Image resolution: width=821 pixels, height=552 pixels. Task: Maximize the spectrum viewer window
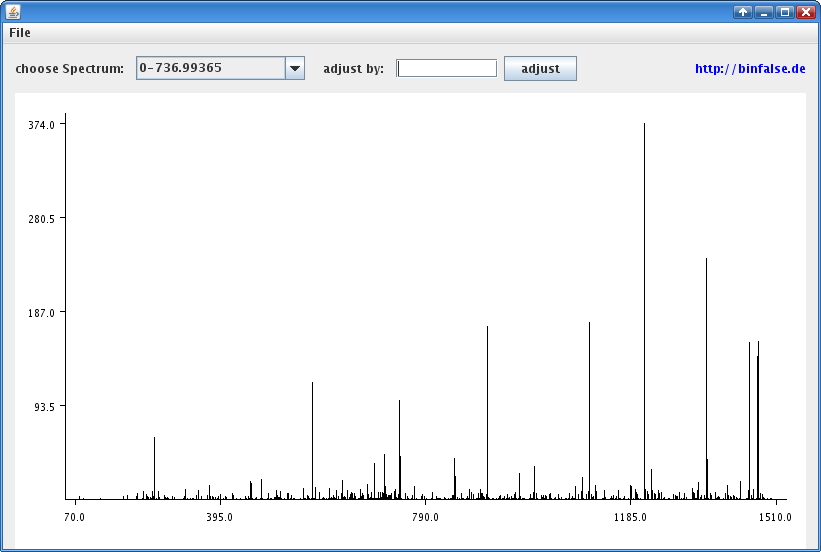784,12
